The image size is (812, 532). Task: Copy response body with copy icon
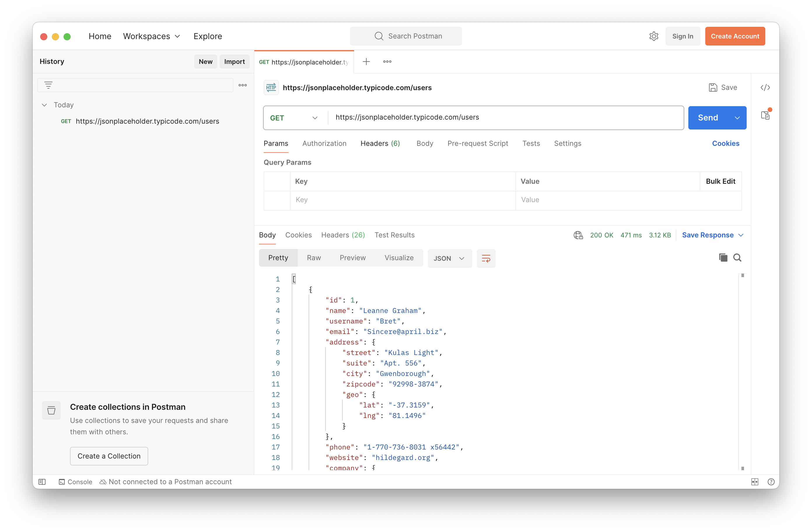[x=723, y=258]
